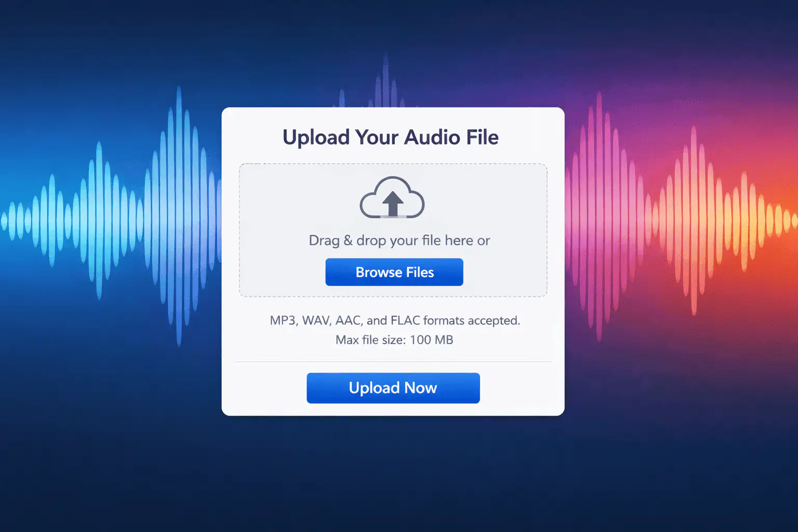Click the tallest blue waveform bar
Image resolution: width=798 pixels, height=532 pixels.
[x=179, y=217]
